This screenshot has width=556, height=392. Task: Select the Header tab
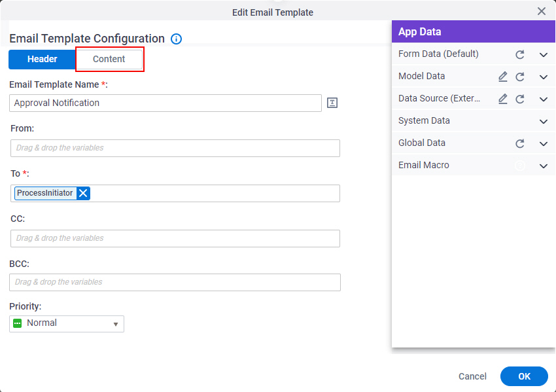43,59
